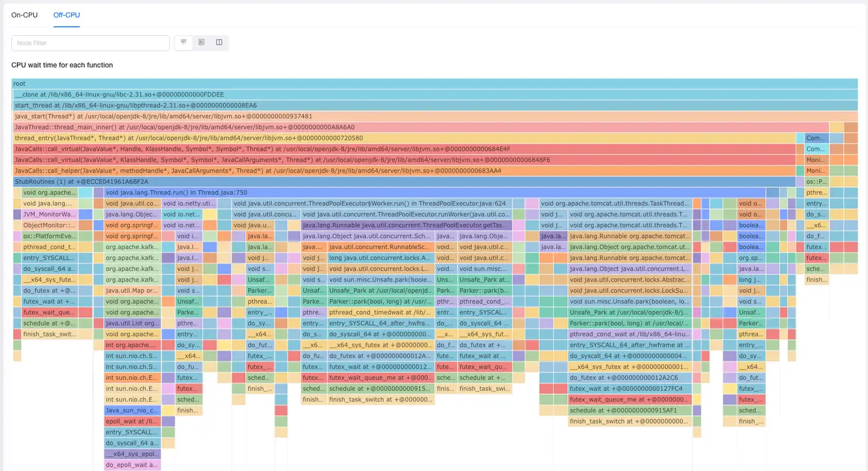Choose the split view layout icon
The width and height of the screenshot is (868, 471).
coord(219,42)
